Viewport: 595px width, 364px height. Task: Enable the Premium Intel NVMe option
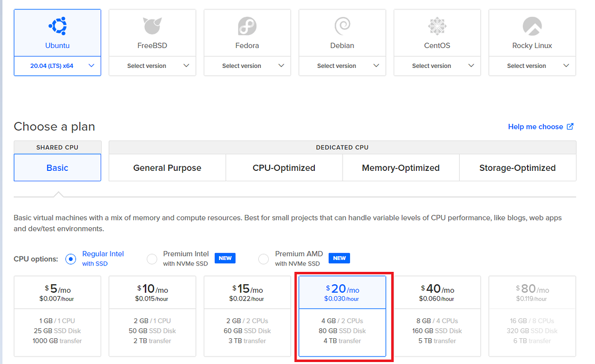coord(152,259)
